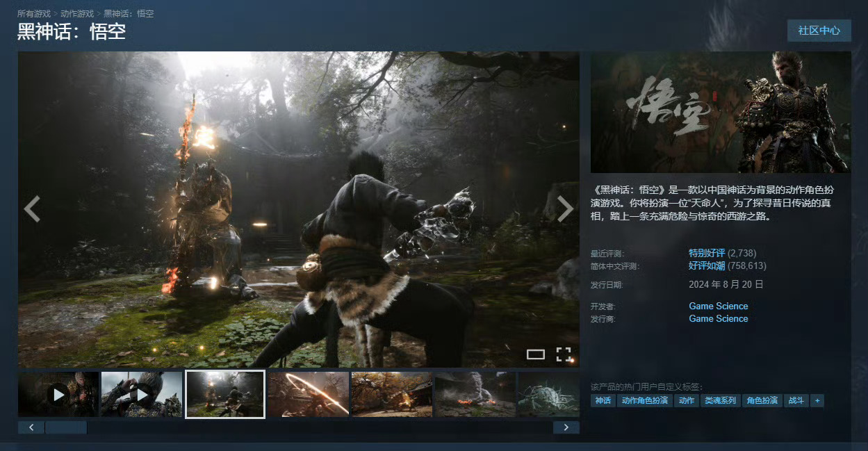Enter fullscreen with the corner-brackets icon
The image size is (868, 451).
[x=564, y=354]
